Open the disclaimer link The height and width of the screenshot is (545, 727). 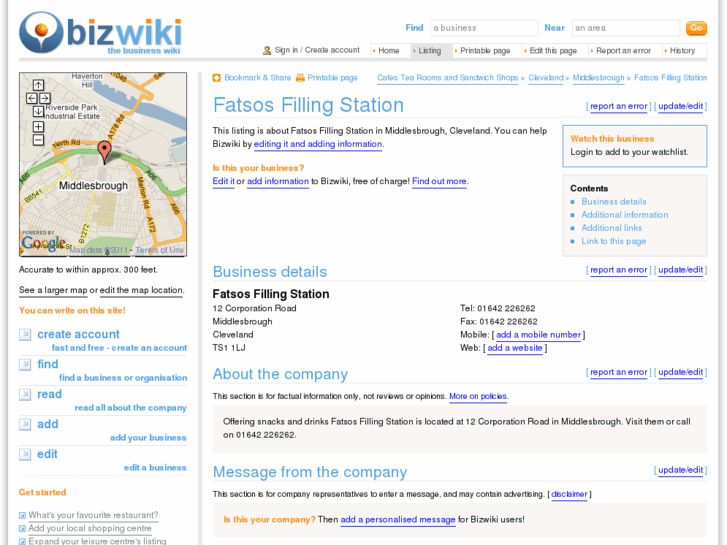click(x=569, y=494)
